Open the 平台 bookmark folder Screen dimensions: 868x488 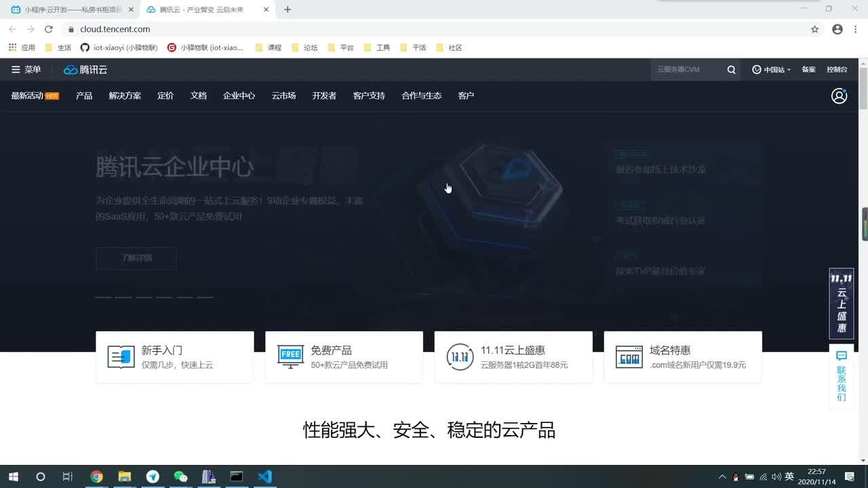(340, 47)
